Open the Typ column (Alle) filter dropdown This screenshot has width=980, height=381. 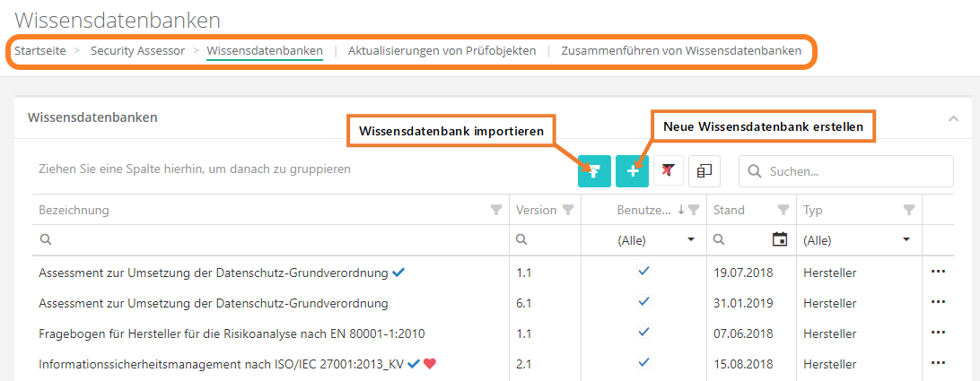pos(906,240)
